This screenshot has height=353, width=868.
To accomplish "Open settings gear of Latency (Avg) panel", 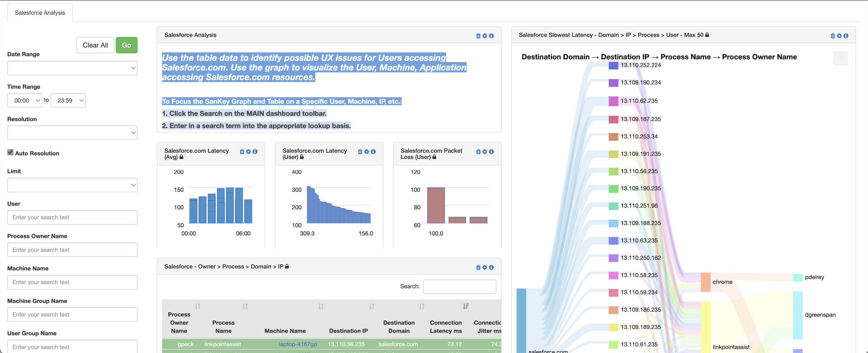I will [248, 151].
